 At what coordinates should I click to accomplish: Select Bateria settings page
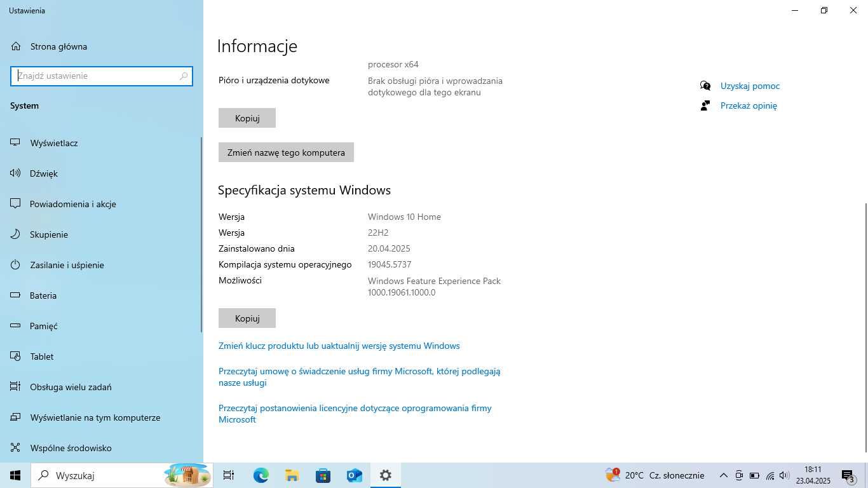(x=43, y=295)
